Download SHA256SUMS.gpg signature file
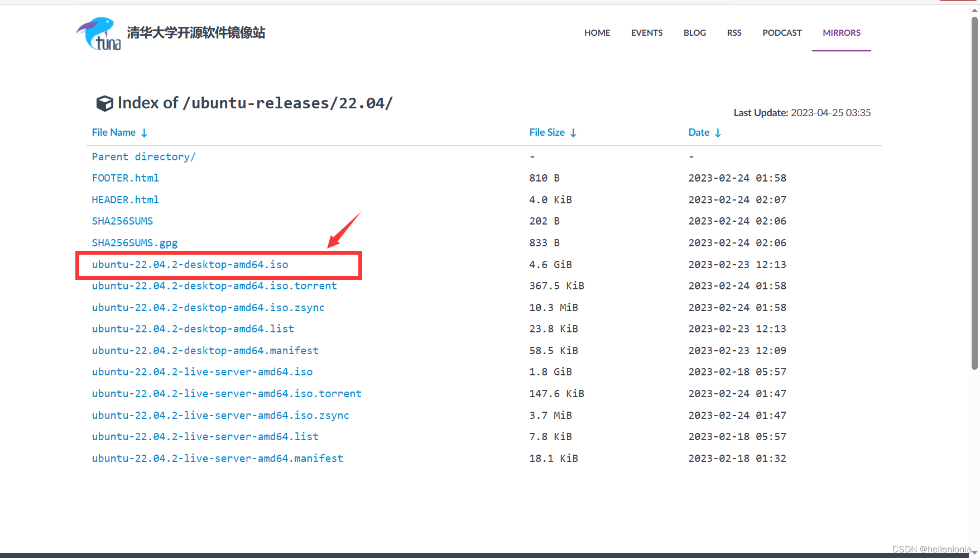The image size is (980, 558). click(134, 243)
